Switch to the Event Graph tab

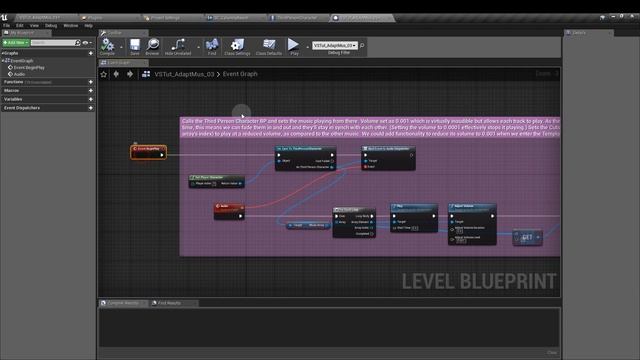(x=123, y=62)
